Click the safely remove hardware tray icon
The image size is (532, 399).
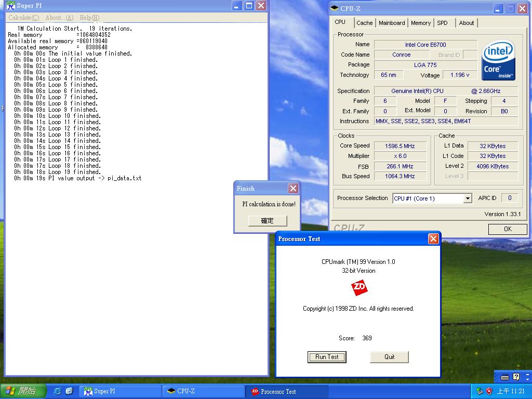point(479,391)
